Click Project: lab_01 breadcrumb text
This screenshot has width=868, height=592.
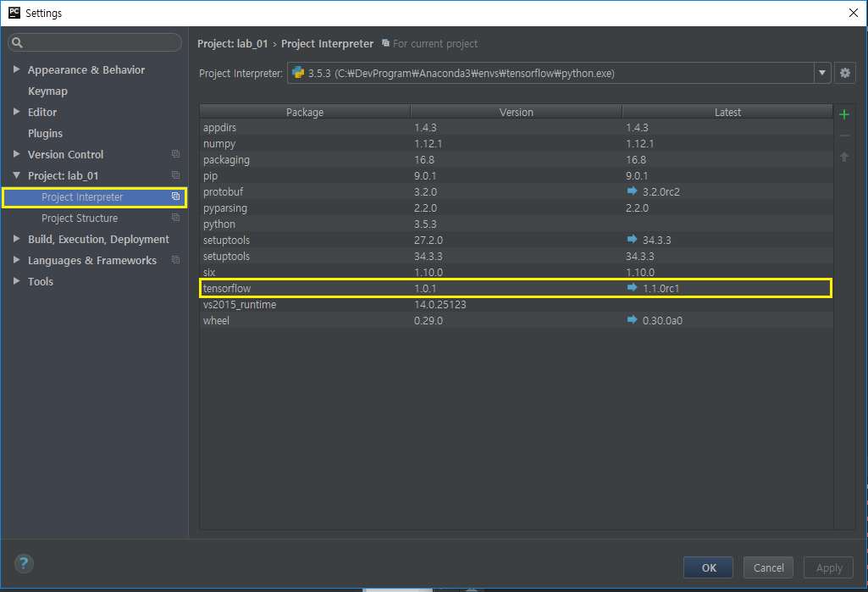click(233, 44)
